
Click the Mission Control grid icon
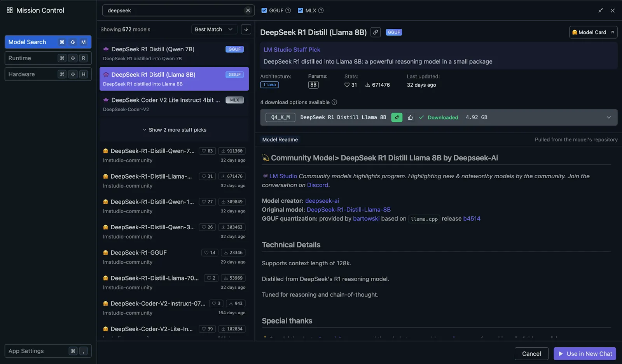pos(10,10)
